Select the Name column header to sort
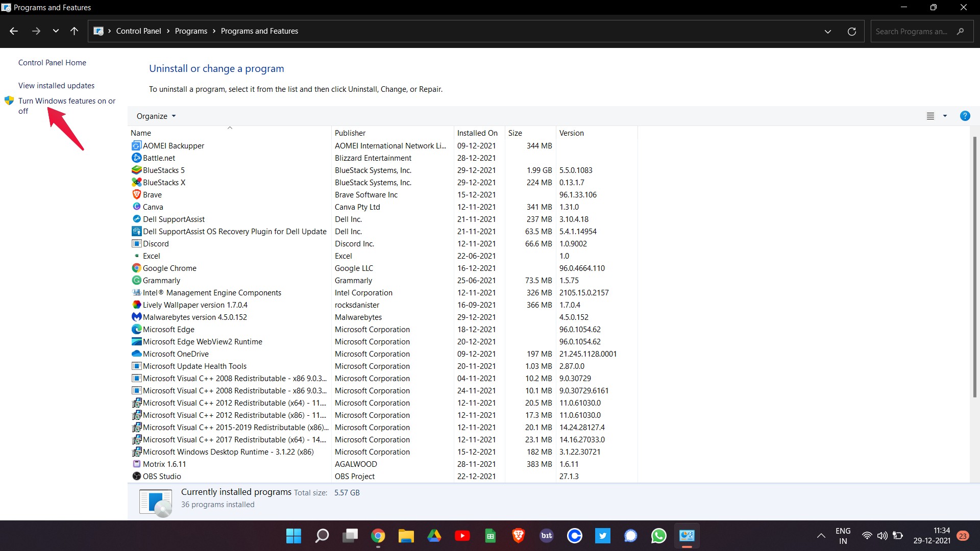The image size is (980, 551). point(140,133)
